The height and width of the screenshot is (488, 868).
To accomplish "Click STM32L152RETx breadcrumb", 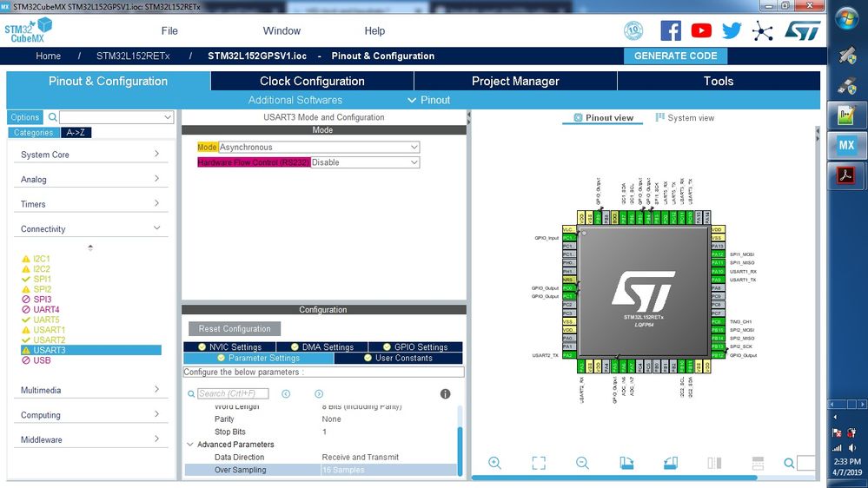I will 133,56.
